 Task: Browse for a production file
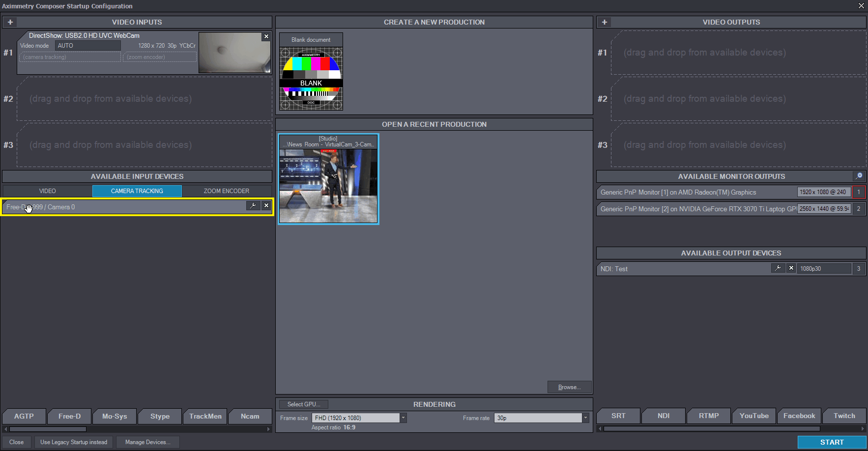570,387
